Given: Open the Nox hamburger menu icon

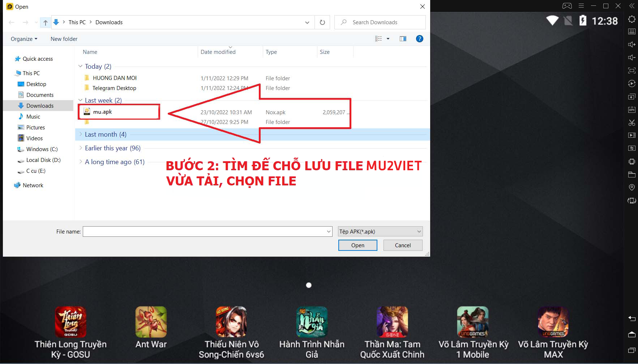Looking at the screenshot, I should (x=581, y=6).
